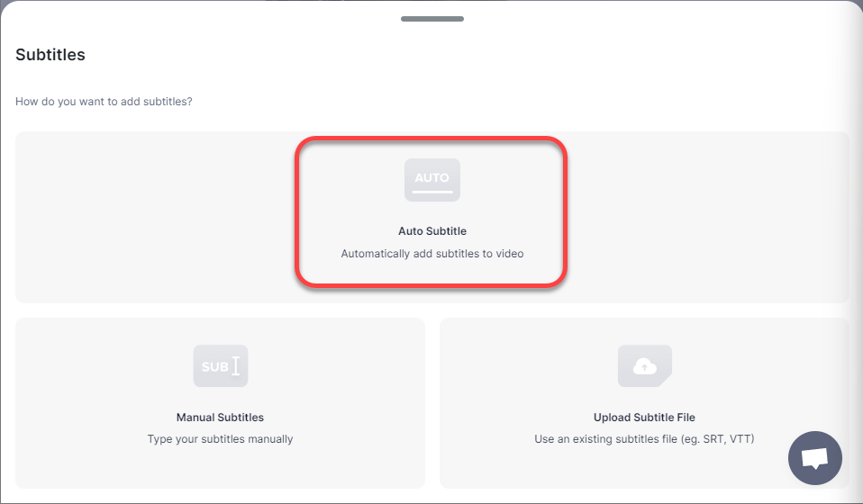Click 'Use an existing subtitles file' description
863x504 pixels.
click(644, 439)
